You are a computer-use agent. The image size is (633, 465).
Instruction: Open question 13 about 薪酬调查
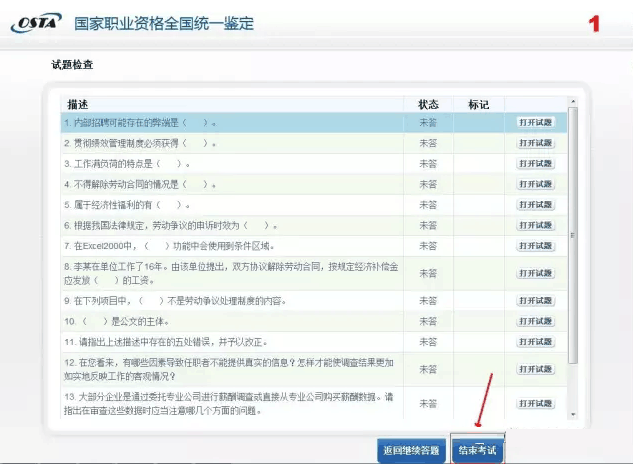[535, 403]
